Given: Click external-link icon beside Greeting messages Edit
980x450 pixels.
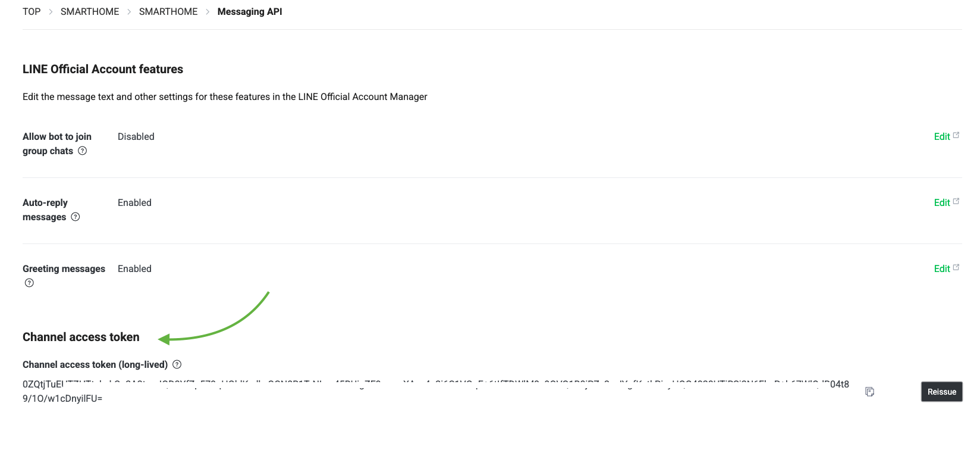Looking at the screenshot, I should pyautogui.click(x=956, y=268).
